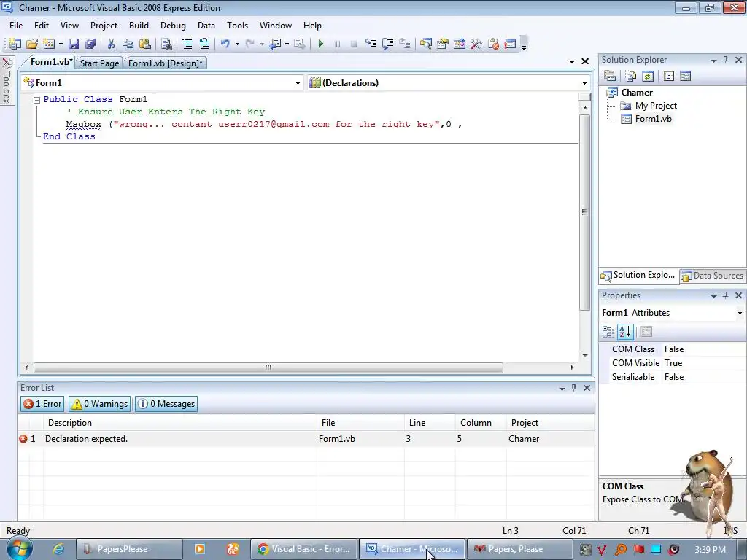
Task: Click View Code icon in Solution Explorer
Action: [x=668, y=76]
